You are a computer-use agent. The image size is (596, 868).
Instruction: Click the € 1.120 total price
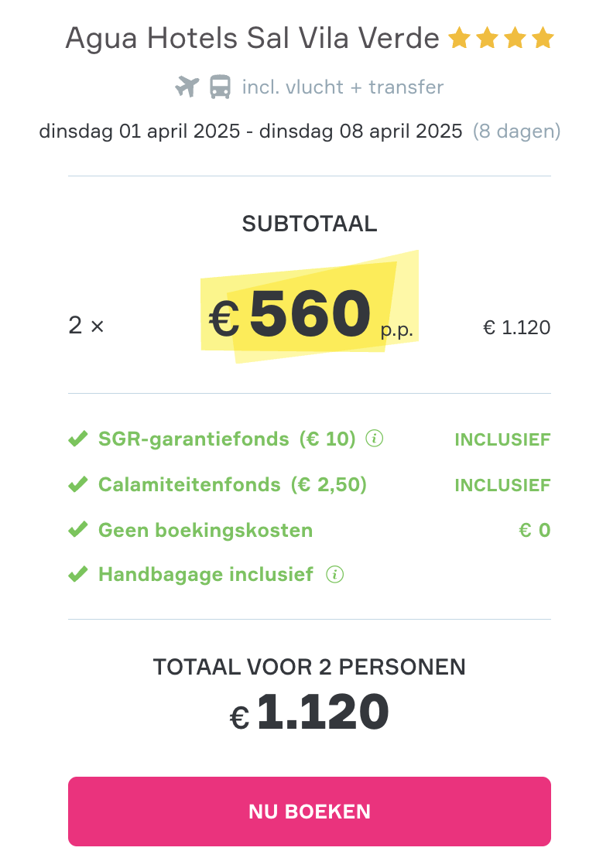310,713
